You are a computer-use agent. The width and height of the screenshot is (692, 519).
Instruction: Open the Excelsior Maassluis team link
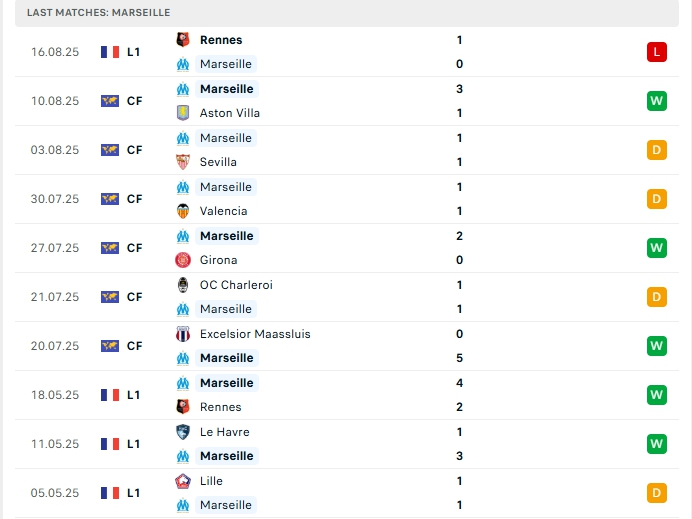tap(255, 334)
